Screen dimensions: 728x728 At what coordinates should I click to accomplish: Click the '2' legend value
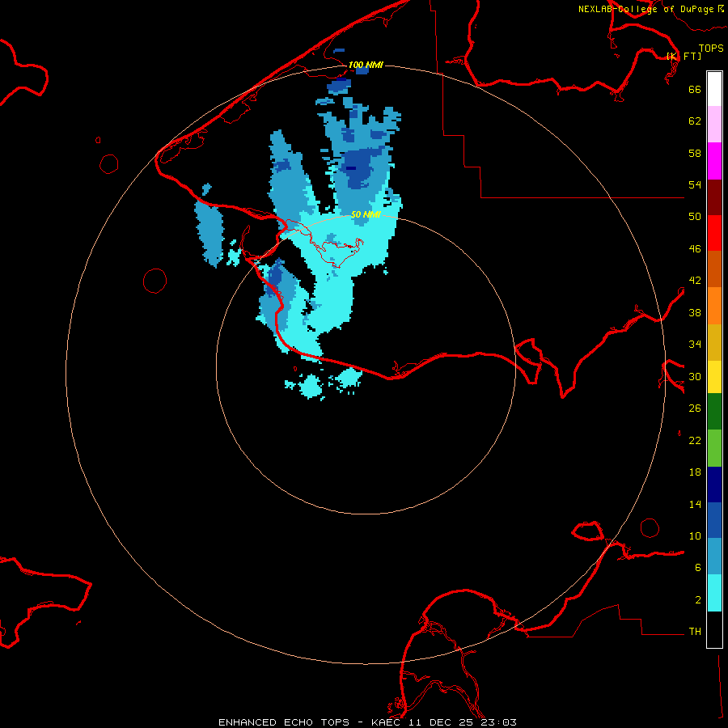click(x=698, y=600)
